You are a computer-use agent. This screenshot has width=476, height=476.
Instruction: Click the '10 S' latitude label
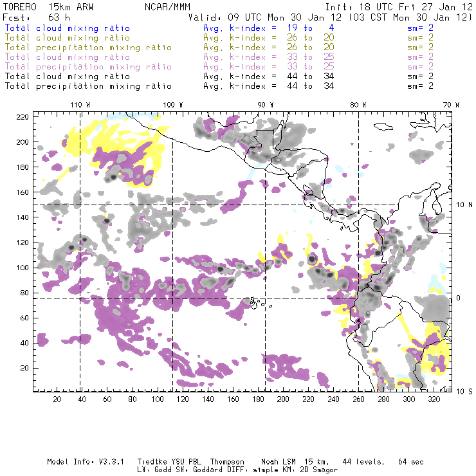point(464,392)
